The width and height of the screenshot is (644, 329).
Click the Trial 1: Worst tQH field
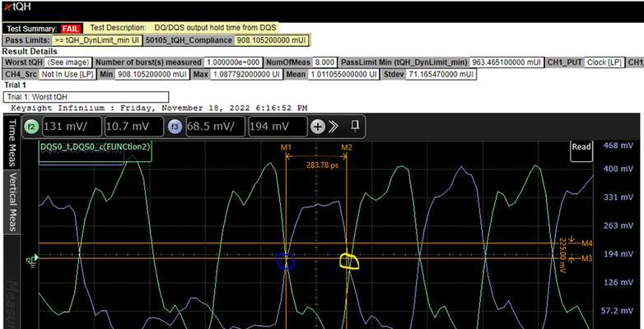tap(86, 97)
